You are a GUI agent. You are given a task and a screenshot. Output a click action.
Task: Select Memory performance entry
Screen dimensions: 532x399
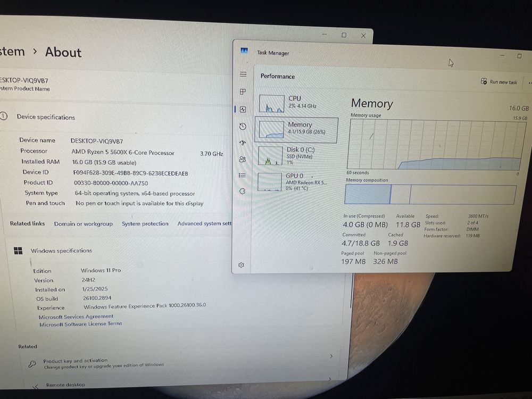296,129
